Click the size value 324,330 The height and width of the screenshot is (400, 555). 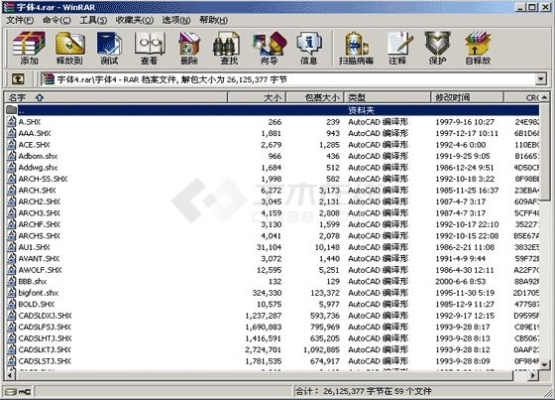click(x=267, y=293)
